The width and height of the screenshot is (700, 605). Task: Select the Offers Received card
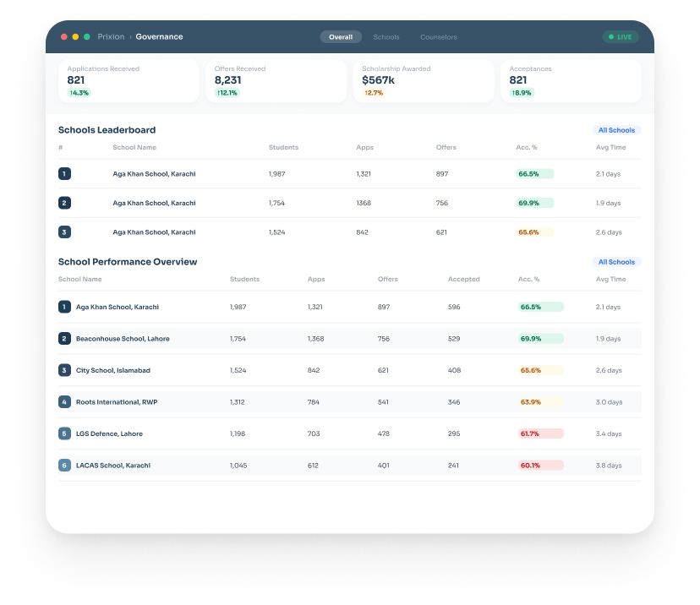[x=276, y=81]
